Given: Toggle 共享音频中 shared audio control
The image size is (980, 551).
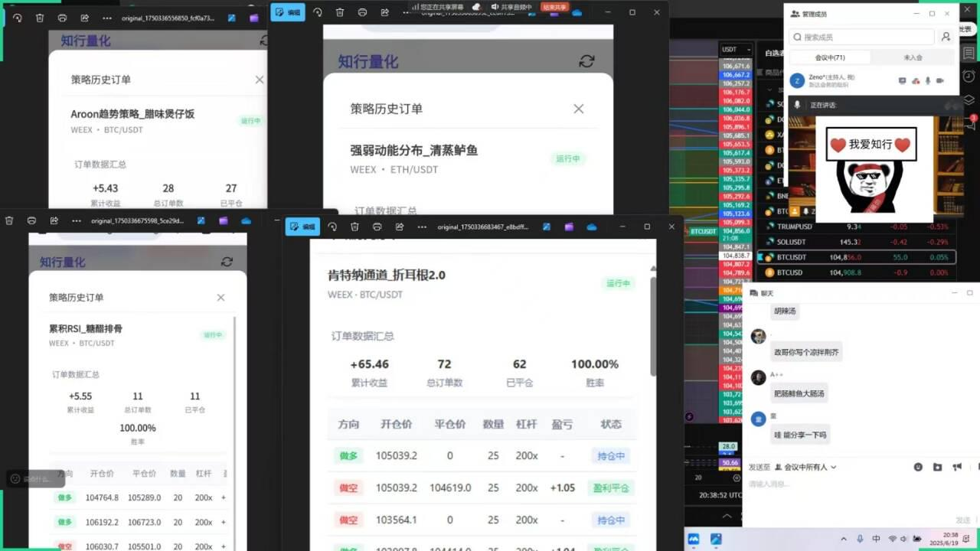Looking at the screenshot, I should coord(510,7).
